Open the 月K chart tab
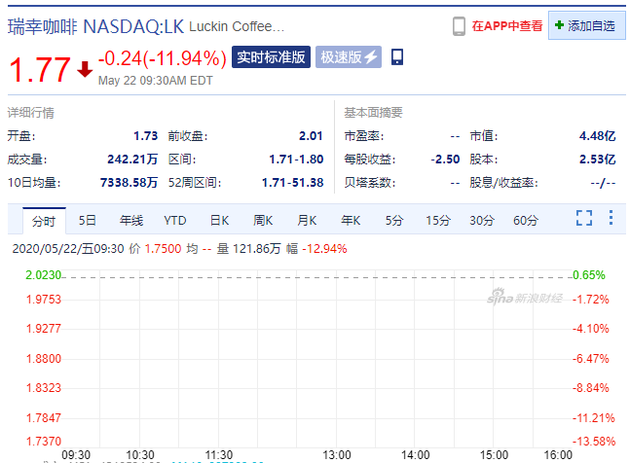Screen dimensions: 630x463 [307, 220]
